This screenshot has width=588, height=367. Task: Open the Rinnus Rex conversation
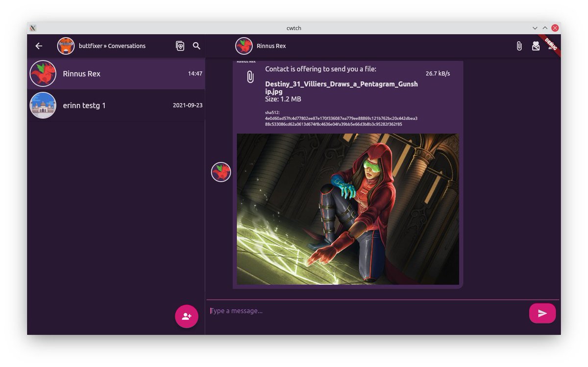tap(116, 74)
